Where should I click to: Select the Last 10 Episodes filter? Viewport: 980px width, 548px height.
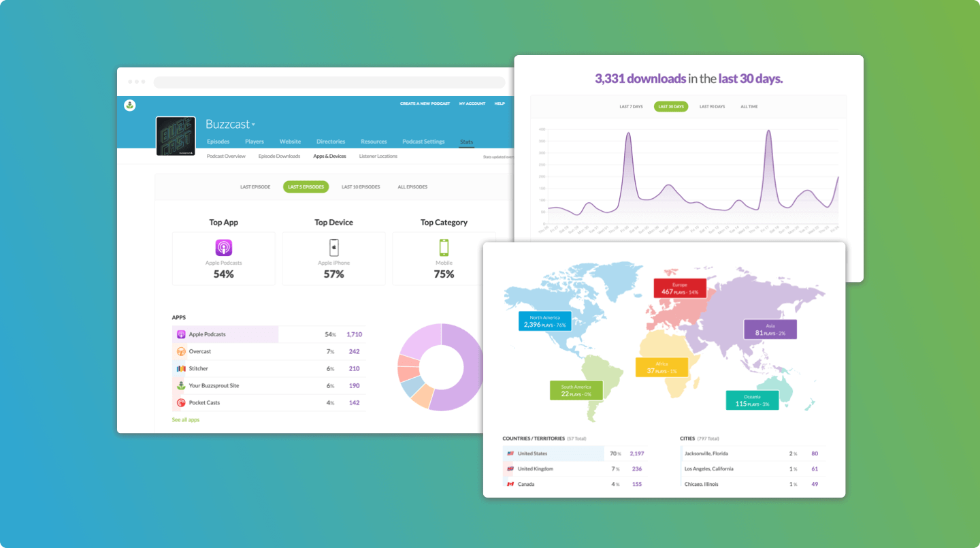point(361,187)
